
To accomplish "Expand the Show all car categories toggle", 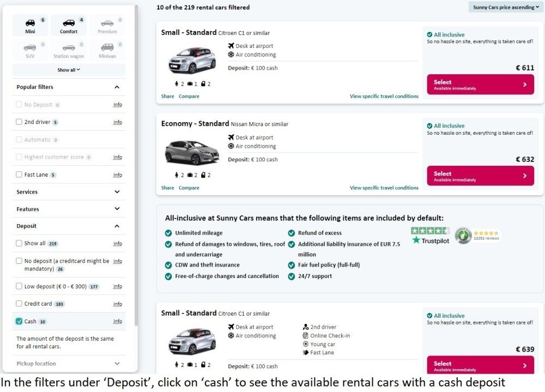I will click(69, 70).
